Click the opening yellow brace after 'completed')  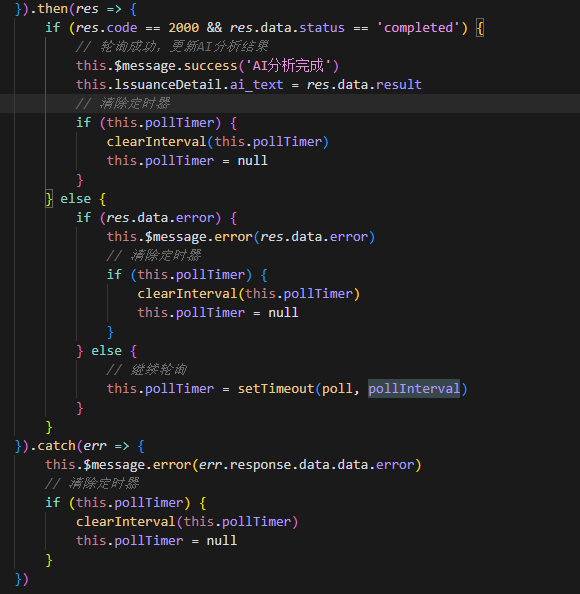480,28
